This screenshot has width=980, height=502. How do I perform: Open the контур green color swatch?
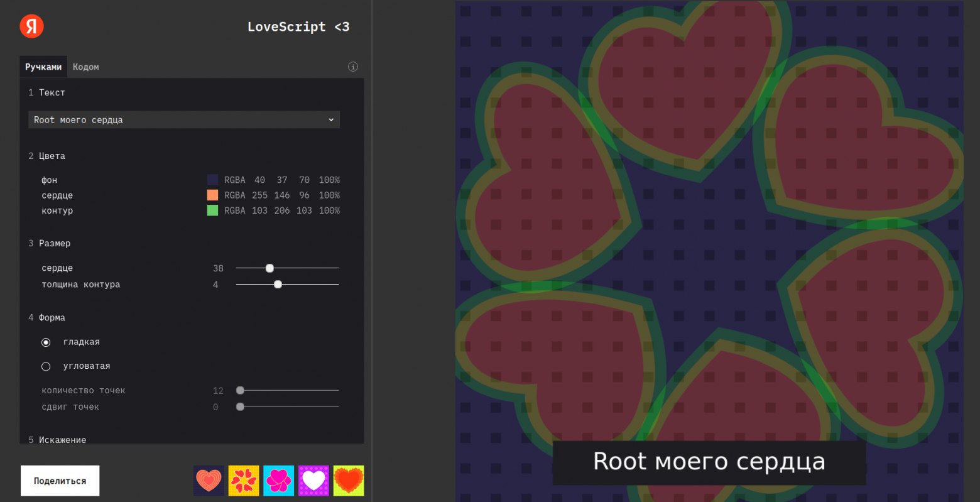click(212, 210)
